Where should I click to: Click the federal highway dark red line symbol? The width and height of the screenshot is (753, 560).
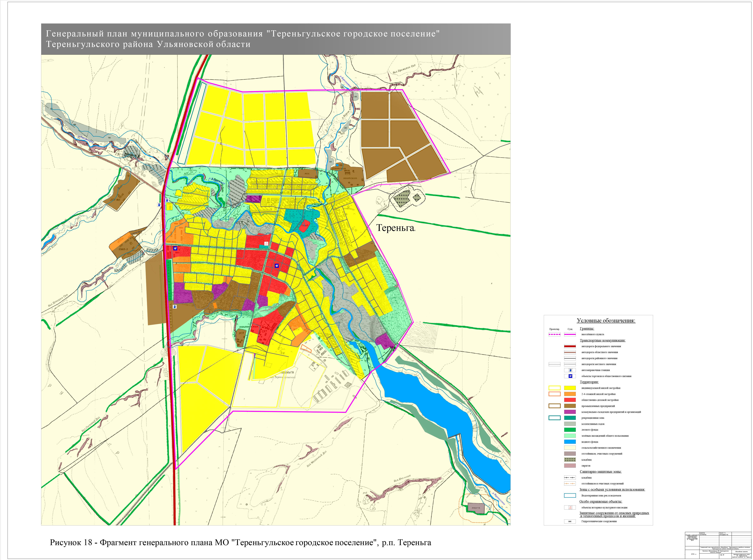570,346
